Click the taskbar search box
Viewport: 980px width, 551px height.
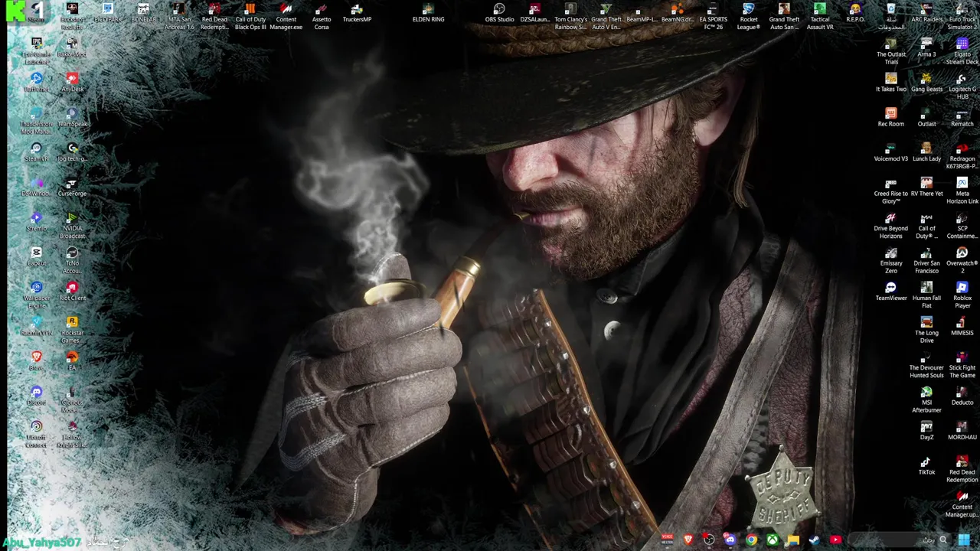point(900,540)
